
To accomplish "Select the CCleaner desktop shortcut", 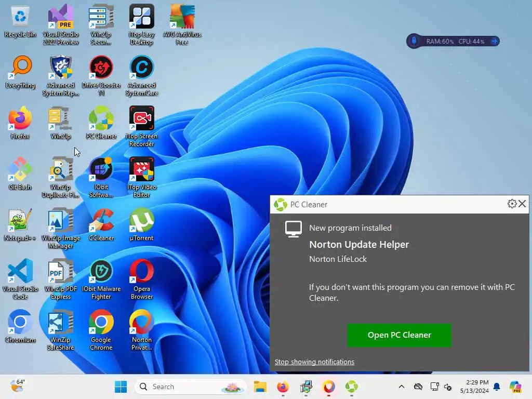I will point(101,224).
